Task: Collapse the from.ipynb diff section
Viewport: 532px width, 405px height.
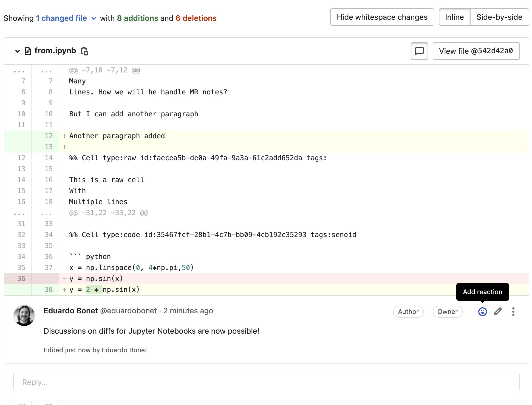Action: coord(17,51)
